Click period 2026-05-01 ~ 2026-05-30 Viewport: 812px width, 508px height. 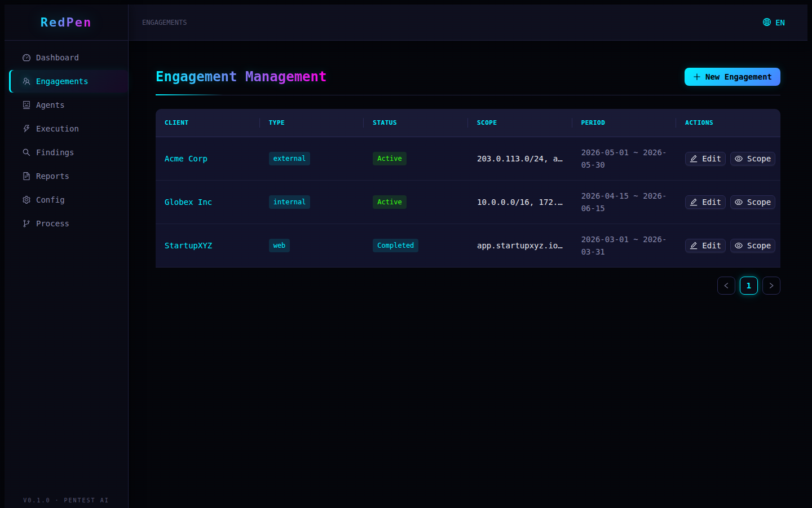[x=624, y=159]
